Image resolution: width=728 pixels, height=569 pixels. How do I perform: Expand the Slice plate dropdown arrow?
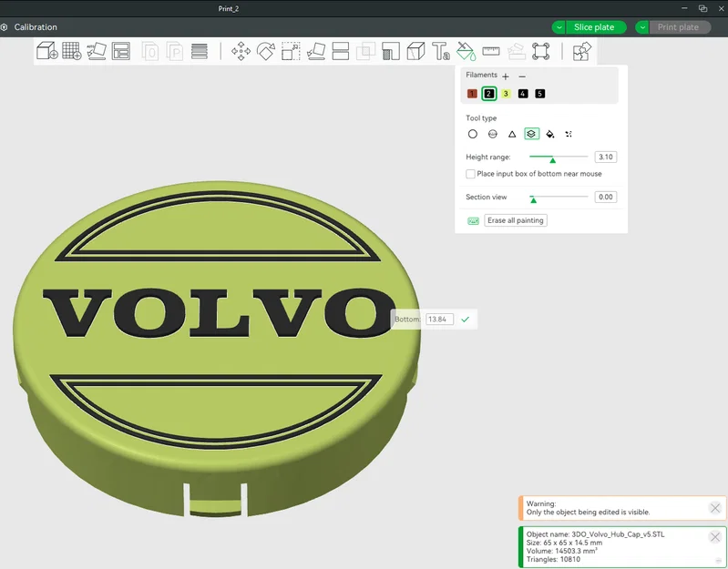pyautogui.click(x=559, y=27)
